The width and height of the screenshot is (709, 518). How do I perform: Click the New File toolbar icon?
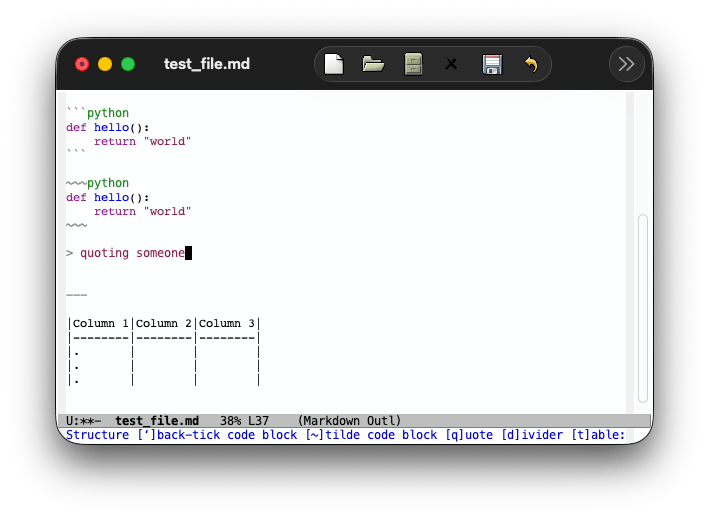(x=334, y=64)
